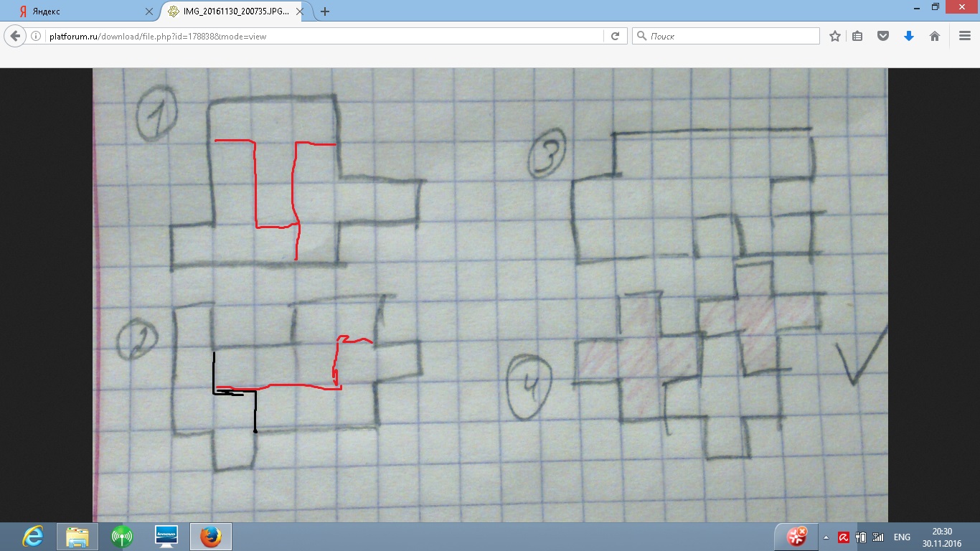
Task: Select the IMG_20161130_200735.JPG tab
Action: 230,11
